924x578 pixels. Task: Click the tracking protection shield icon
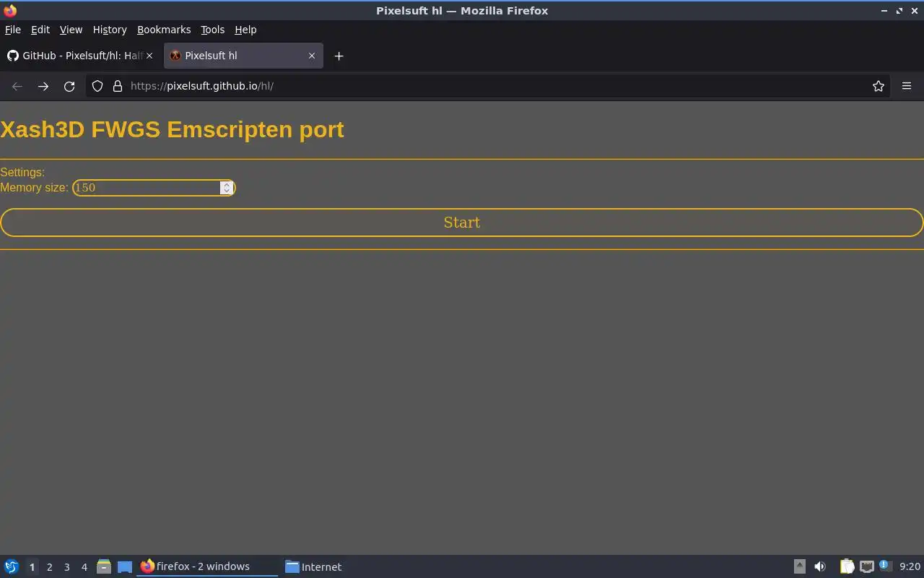point(97,86)
